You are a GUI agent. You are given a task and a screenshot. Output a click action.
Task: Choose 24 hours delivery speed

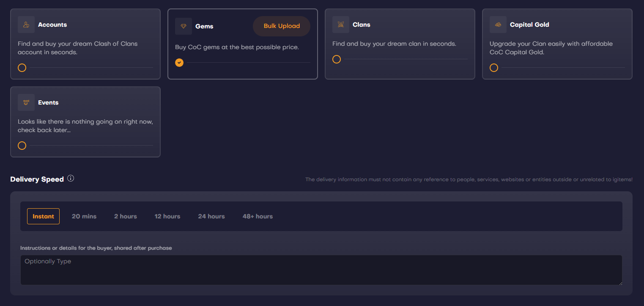[x=211, y=216]
